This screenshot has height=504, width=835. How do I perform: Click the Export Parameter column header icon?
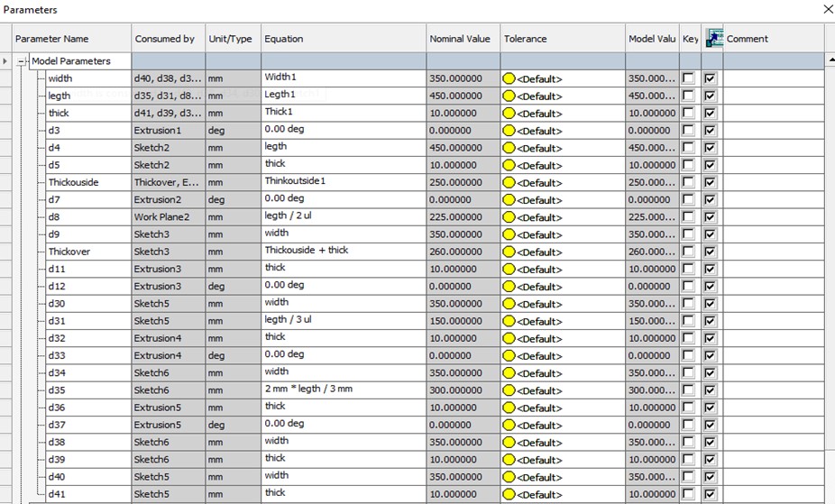pyautogui.click(x=714, y=39)
